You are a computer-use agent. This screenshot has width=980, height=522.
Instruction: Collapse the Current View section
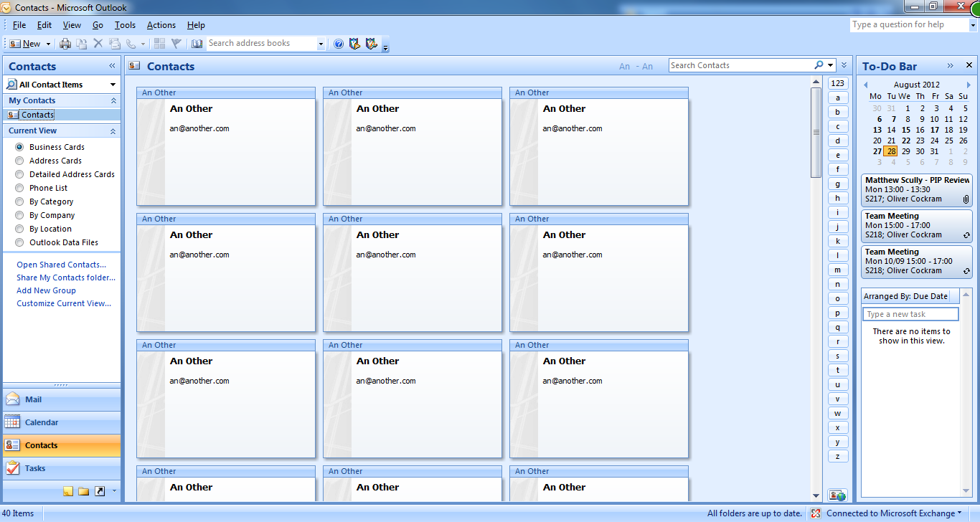113,131
